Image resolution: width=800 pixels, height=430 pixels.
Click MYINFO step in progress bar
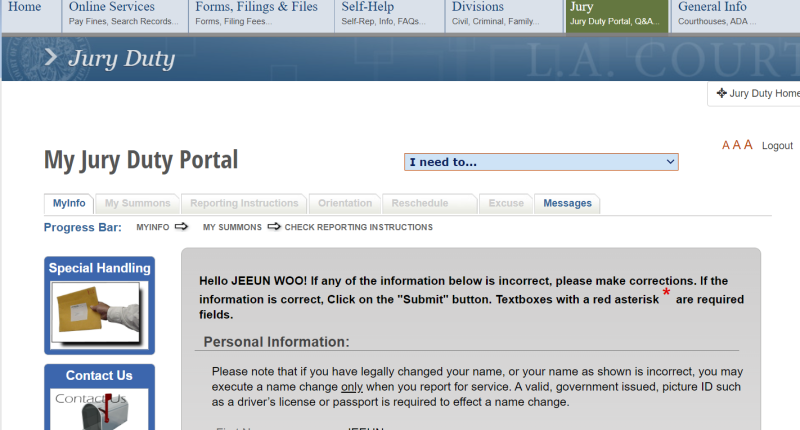(153, 227)
